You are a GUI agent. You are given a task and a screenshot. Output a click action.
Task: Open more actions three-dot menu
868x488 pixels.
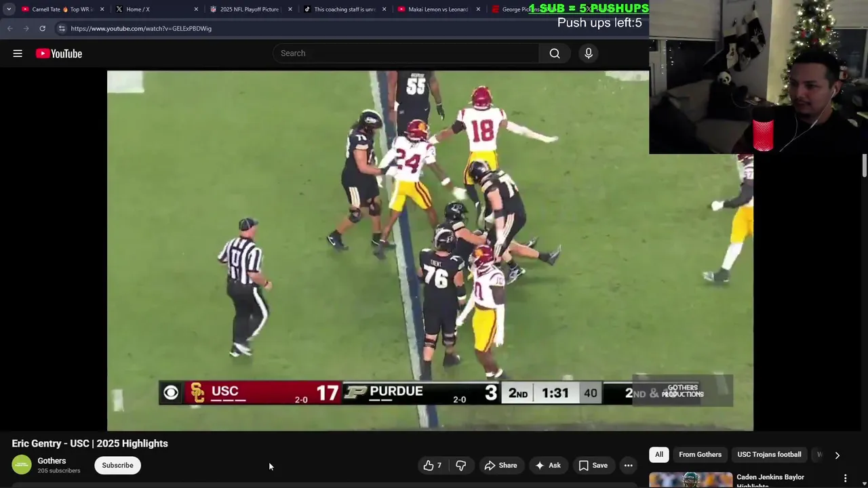coord(629,466)
